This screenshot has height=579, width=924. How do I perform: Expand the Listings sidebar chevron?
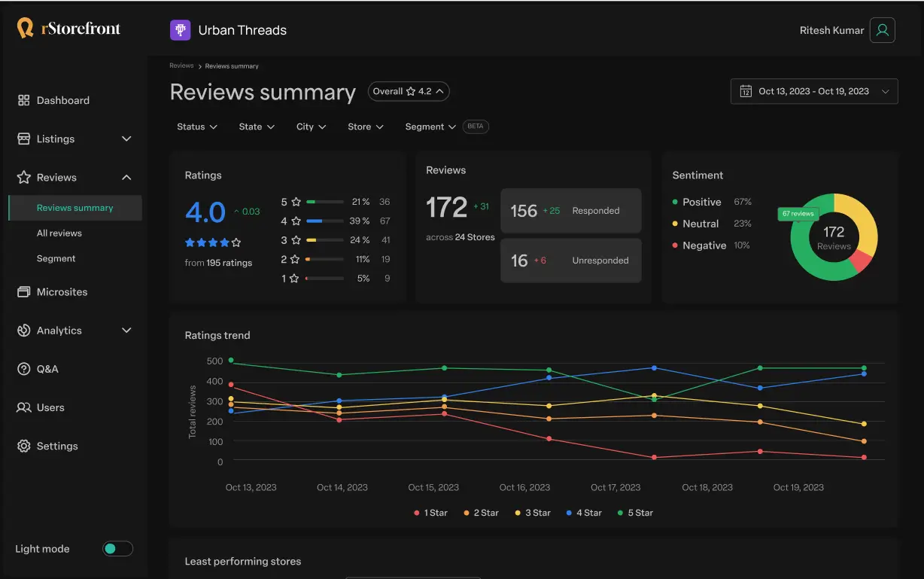pos(126,139)
